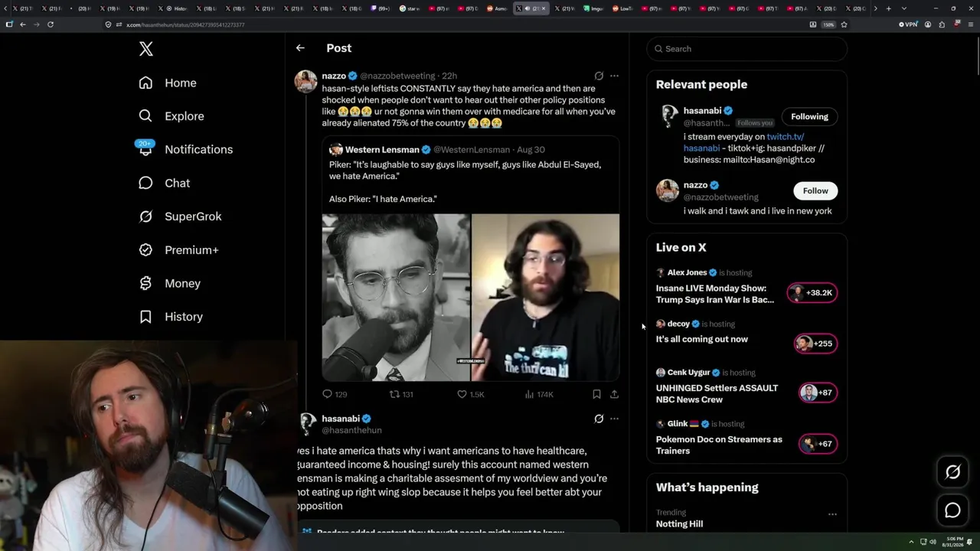
Task: Switch to the Twitch (99+) tab
Action: click(x=380, y=8)
